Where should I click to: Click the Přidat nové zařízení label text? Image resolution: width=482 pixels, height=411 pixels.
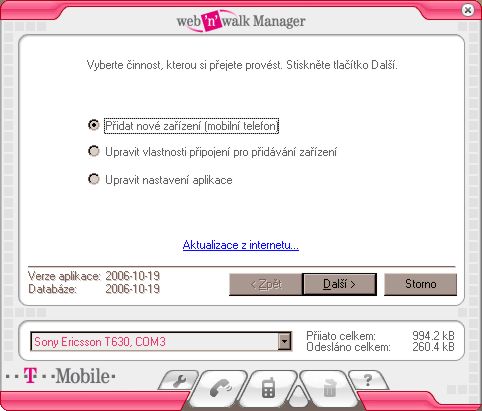pos(191,126)
